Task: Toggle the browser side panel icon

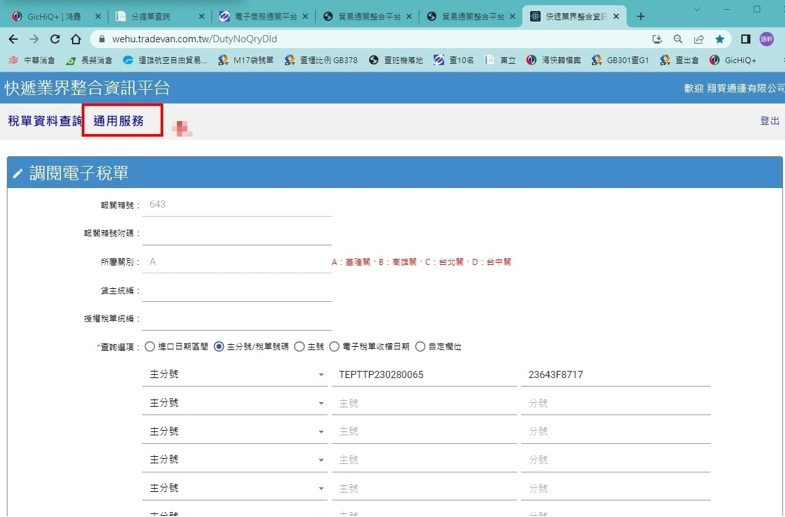Action: tap(745, 39)
